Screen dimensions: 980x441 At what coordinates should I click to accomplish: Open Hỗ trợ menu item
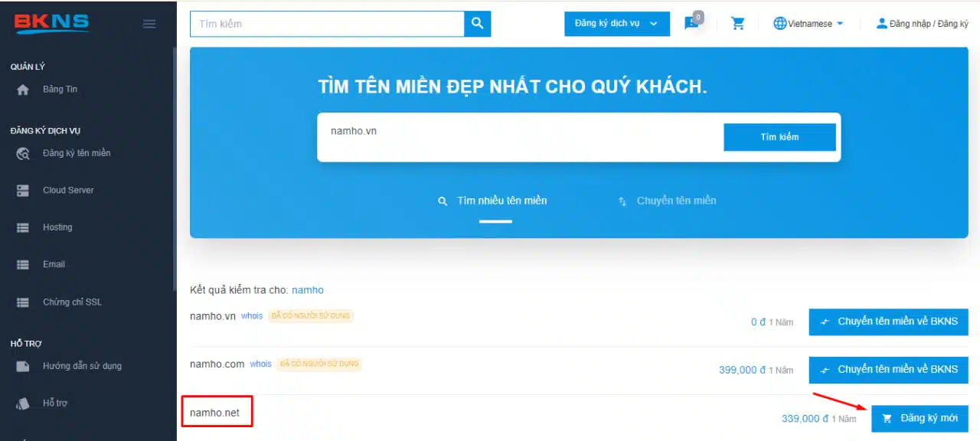click(55, 403)
